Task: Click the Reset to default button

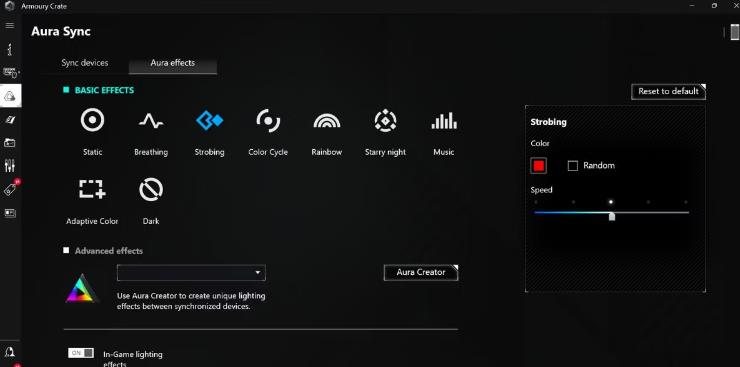Action: 668,92
